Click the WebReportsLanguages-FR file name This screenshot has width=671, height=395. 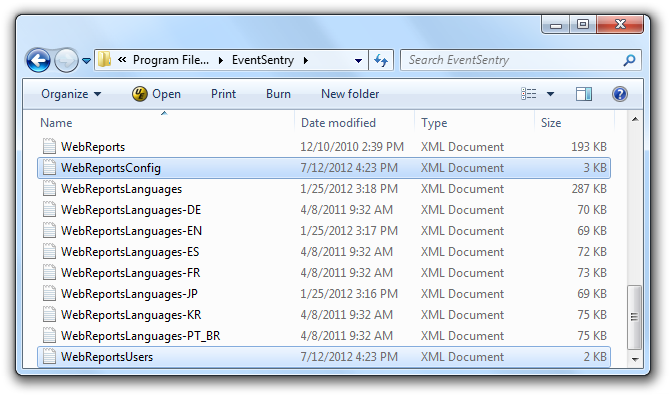click(x=131, y=273)
